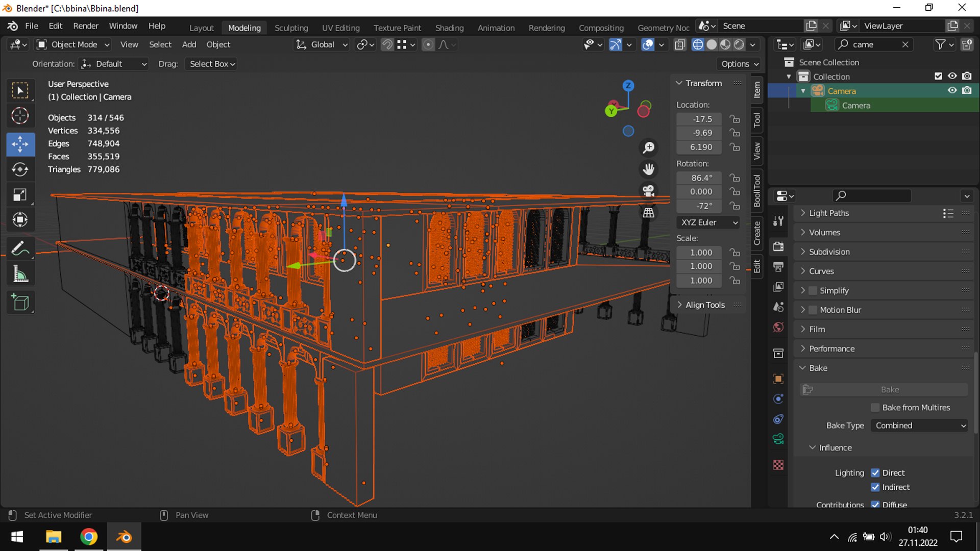This screenshot has height=551, width=980.
Task: Switch to the UV Editing workspace tab
Action: click(x=340, y=28)
